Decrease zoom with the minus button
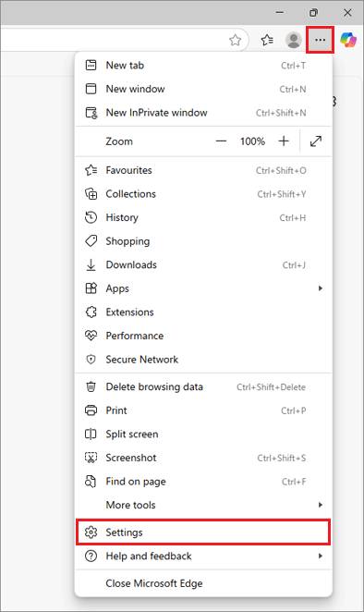This screenshot has width=364, height=612. tap(221, 141)
